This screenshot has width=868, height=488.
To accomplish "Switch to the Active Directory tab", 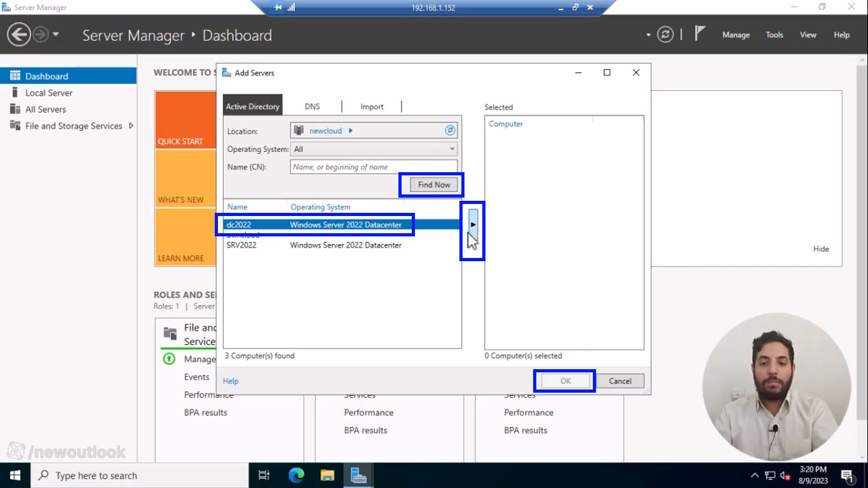I will pos(253,106).
